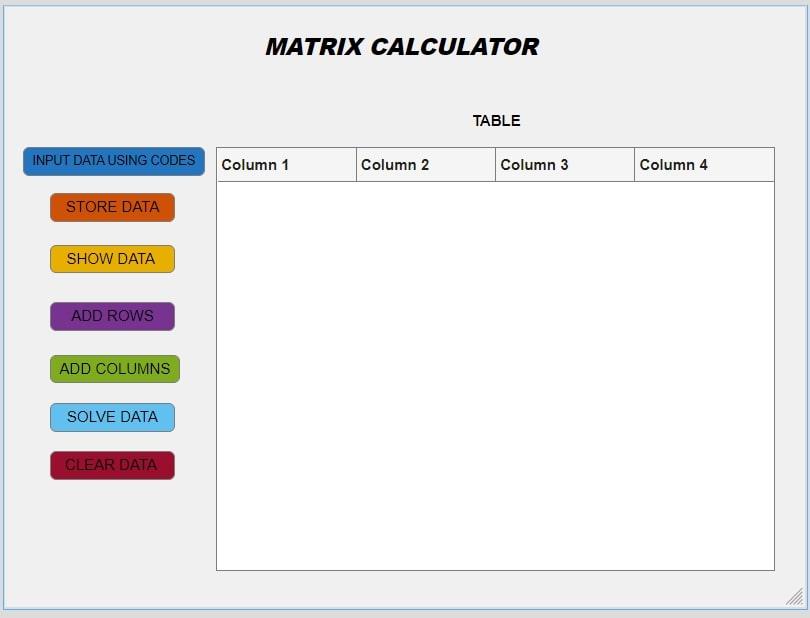This screenshot has width=810, height=618.
Task: Select the window resize grip at bottom right
Action: click(x=795, y=600)
